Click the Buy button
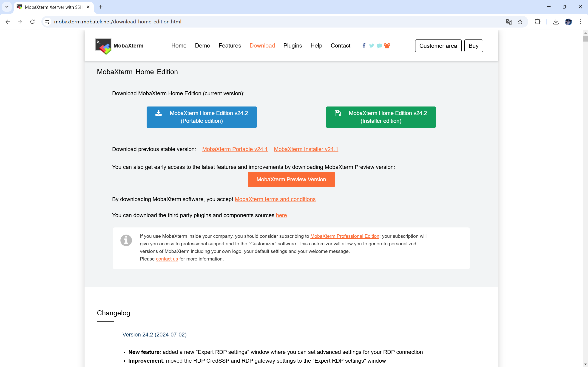Screen dimensions: 588x367 click(473, 46)
